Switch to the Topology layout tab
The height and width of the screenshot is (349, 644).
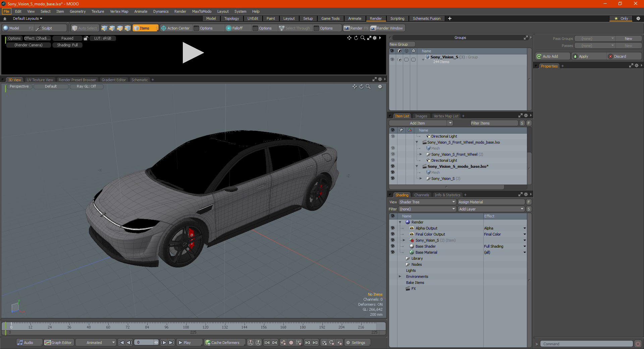click(x=231, y=18)
